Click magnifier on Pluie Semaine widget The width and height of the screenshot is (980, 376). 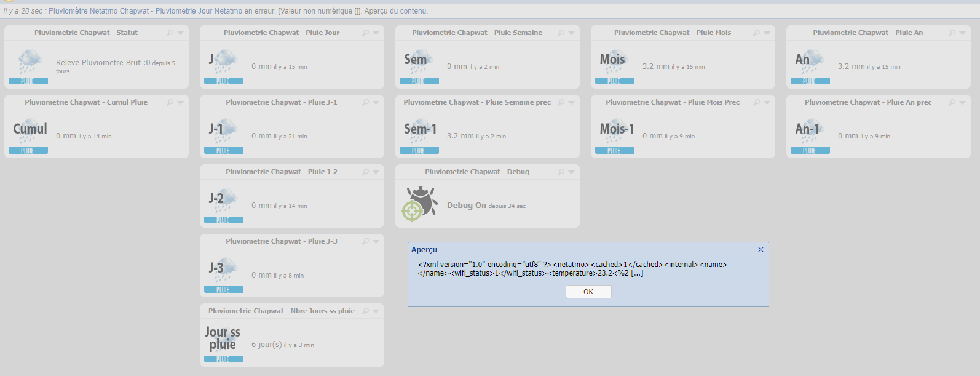pyautogui.click(x=561, y=33)
